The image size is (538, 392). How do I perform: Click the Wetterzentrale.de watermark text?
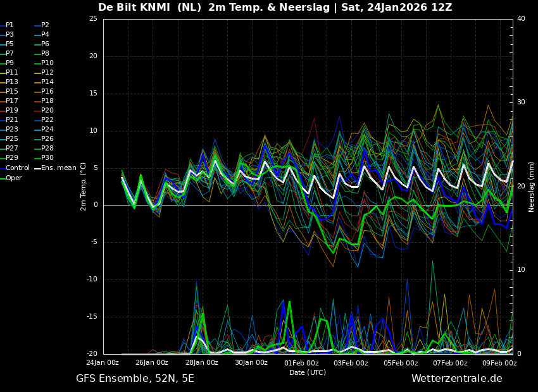coord(457,378)
